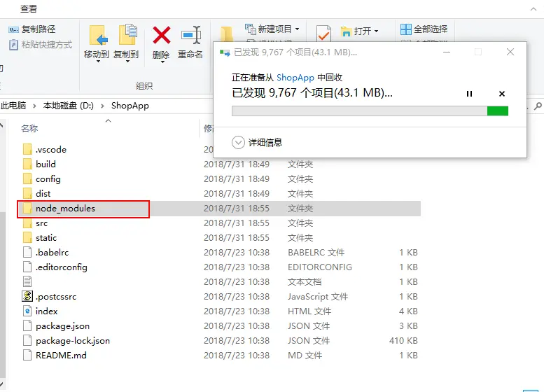This screenshot has height=392, width=544.
Task: Open the 打开 dropdown arrow
Action: tap(376, 31)
